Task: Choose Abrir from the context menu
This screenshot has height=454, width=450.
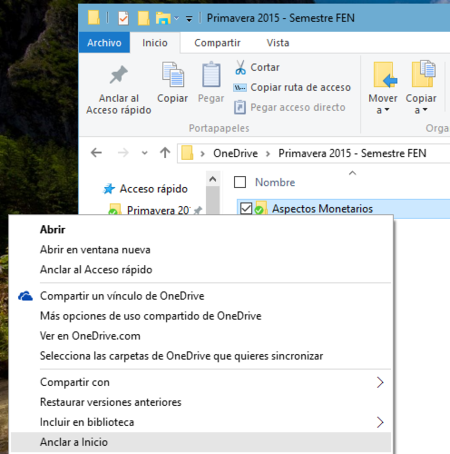Action: coord(201,230)
